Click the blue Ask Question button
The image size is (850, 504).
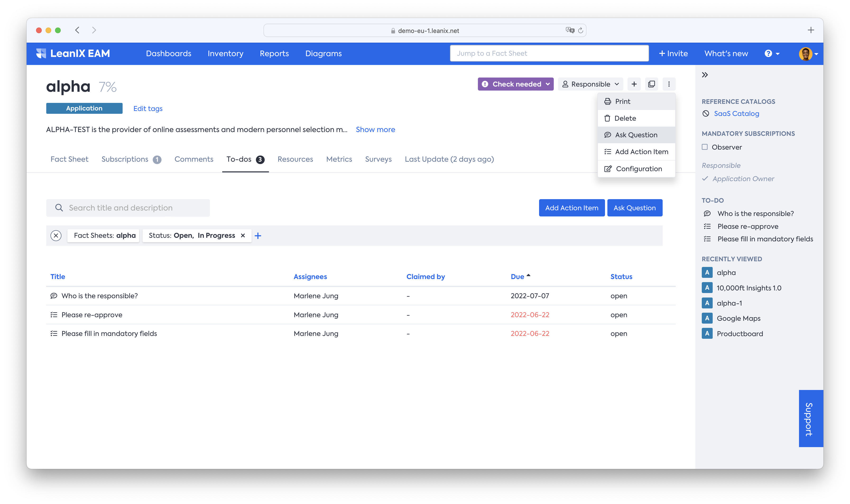point(635,207)
